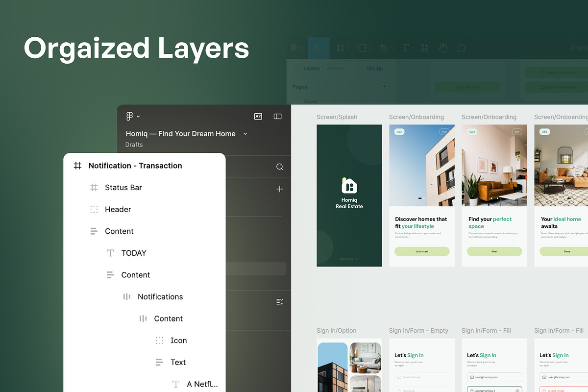This screenshot has height=392, width=588.
Task: Click Skip on the 01/3 onboarding screen
Action: pos(444,132)
